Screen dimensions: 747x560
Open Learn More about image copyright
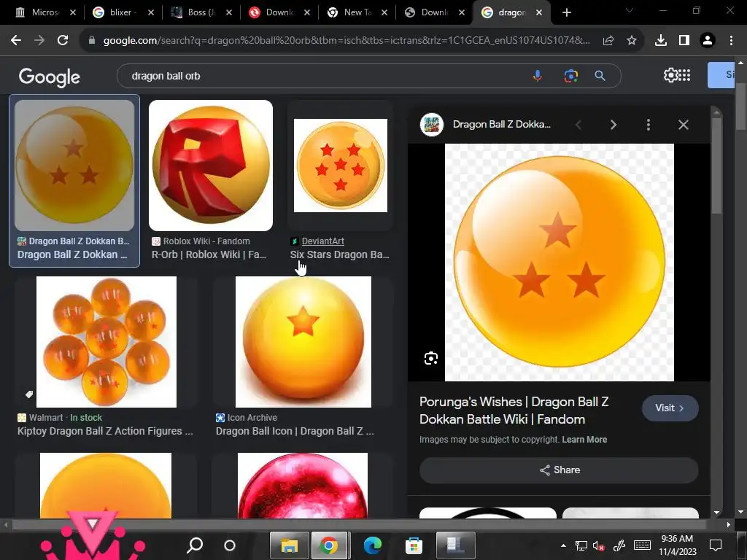click(x=584, y=440)
